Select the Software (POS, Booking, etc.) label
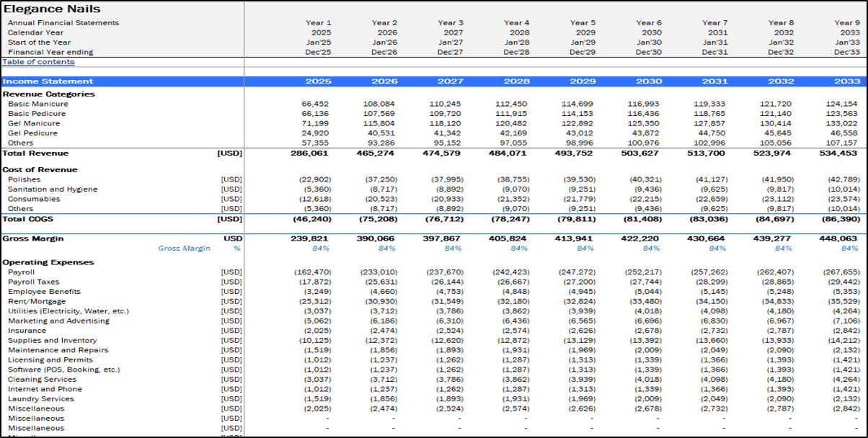Screen dimensions: 868x438 64,370
